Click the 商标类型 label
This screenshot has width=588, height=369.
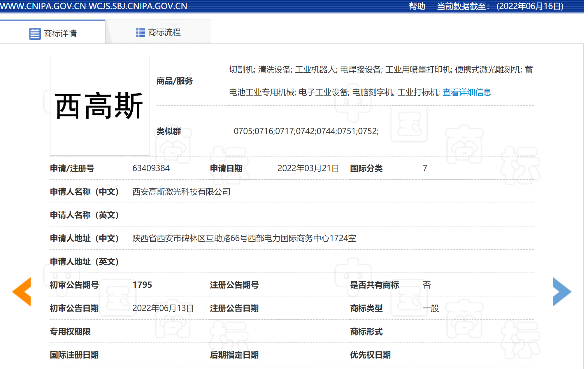[366, 308]
